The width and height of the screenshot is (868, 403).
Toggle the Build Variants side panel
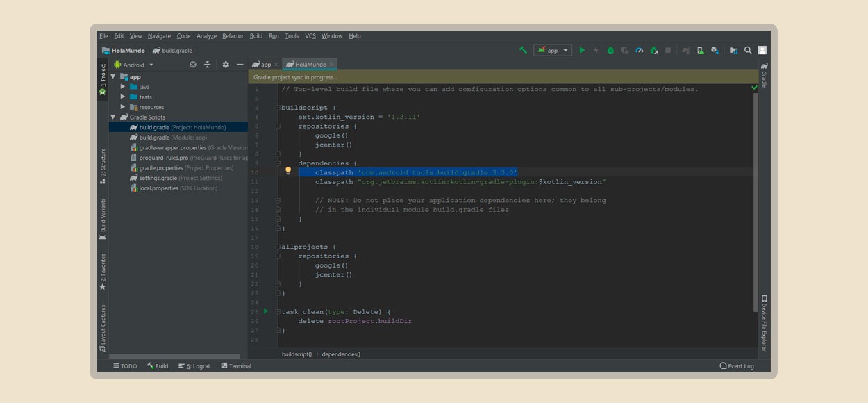click(103, 220)
